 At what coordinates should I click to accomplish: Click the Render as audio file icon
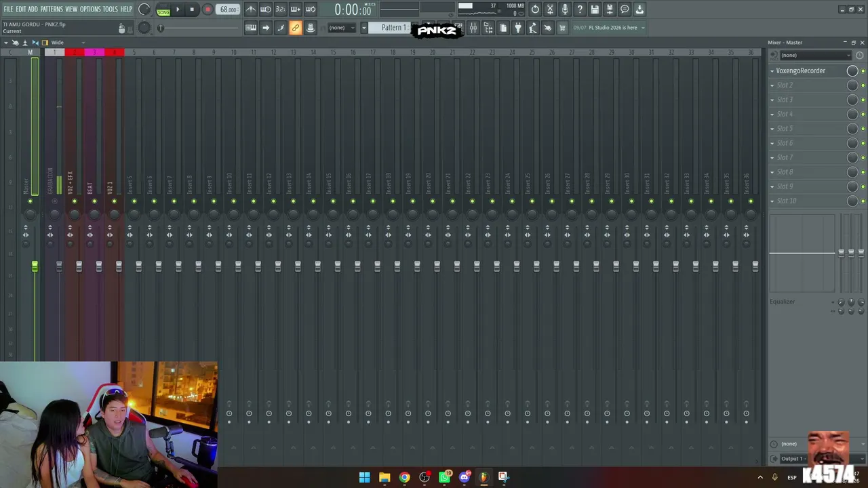point(610,9)
